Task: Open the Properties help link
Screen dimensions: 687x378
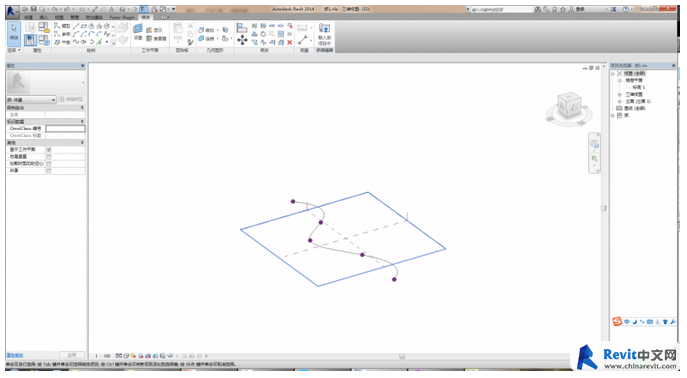Action: tap(15, 356)
